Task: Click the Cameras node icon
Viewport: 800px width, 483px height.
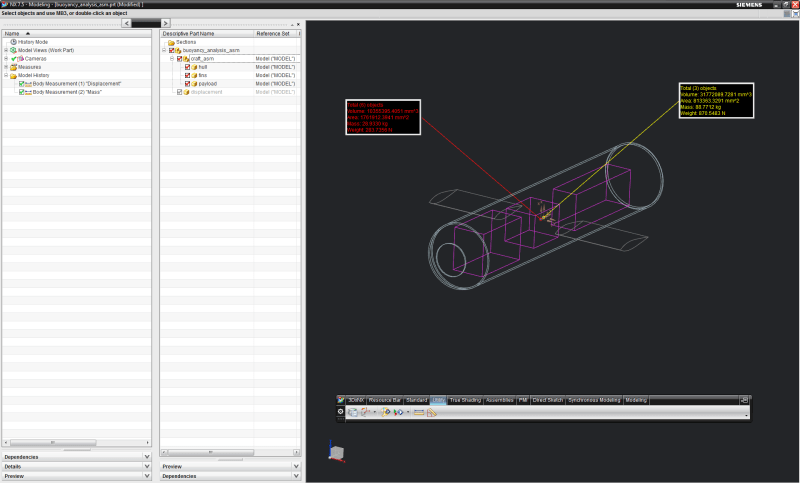Action: [x=21, y=59]
